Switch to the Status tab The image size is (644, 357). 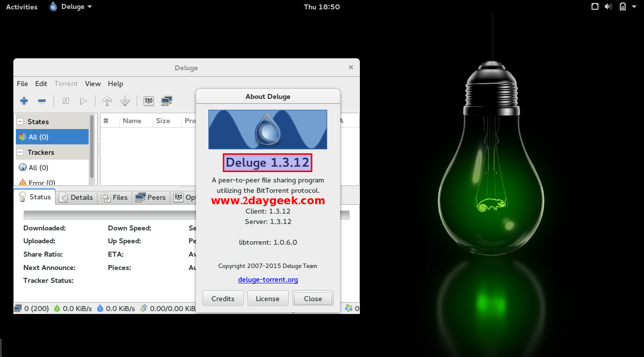35,197
